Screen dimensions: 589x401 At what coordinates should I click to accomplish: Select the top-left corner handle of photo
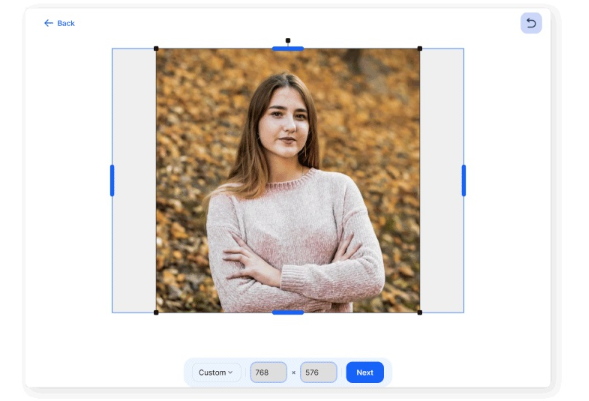point(156,49)
